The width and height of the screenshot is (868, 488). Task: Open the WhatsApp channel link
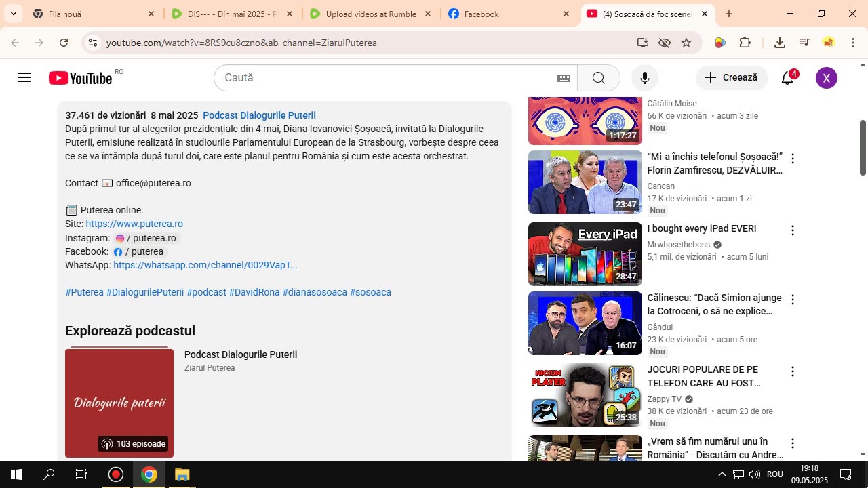pos(205,265)
